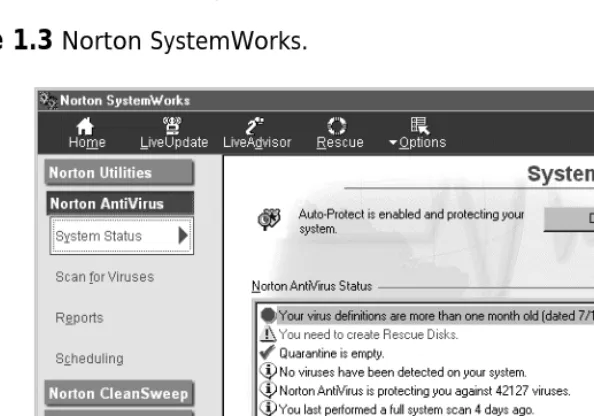
Task: Select 'Norton AntiVirus is protecting you against 42127 viruses.'
Action: coord(425,390)
